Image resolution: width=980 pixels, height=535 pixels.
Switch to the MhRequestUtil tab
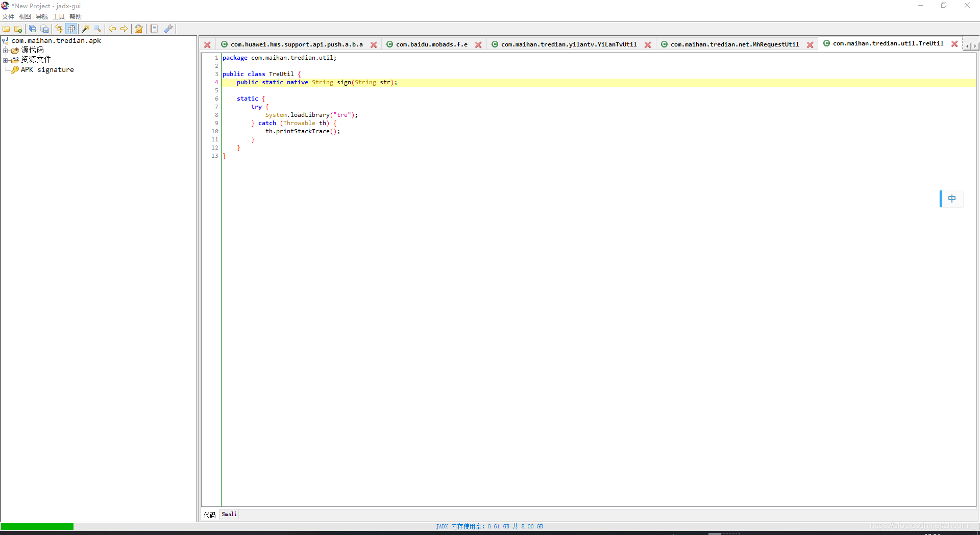coord(734,44)
